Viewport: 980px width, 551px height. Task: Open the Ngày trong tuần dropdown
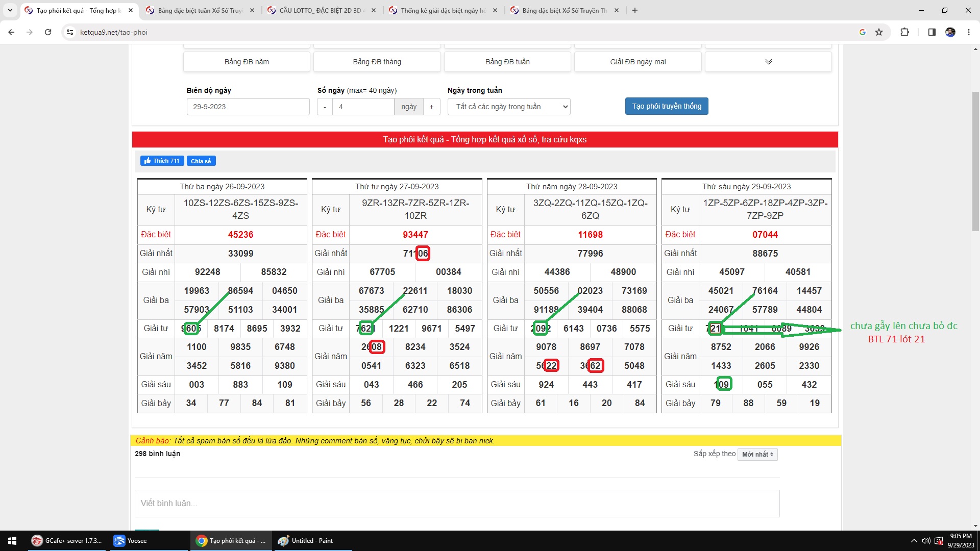tap(508, 107)
